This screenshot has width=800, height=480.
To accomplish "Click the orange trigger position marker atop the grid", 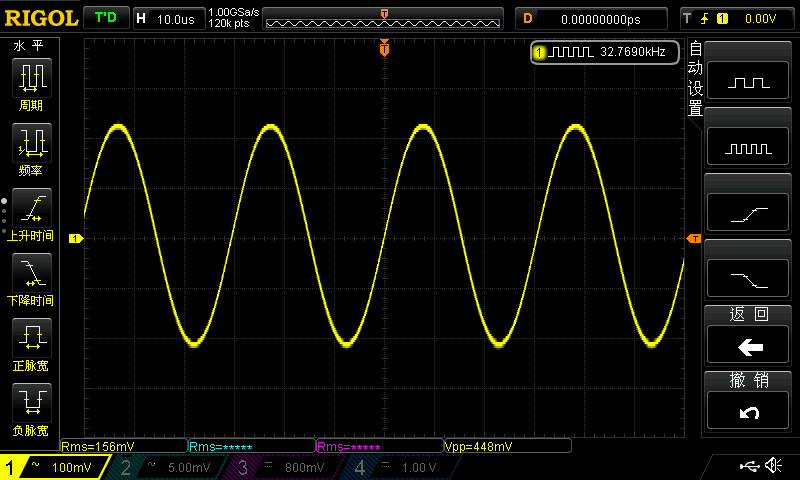I will pyautogui.click(x=384, y=49).
